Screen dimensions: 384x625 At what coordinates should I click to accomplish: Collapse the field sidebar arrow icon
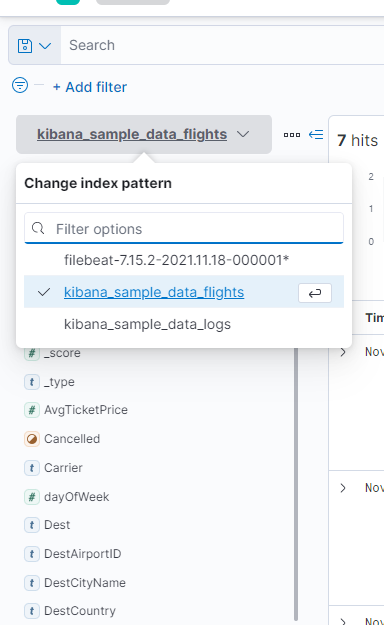[x=316, y=135]
